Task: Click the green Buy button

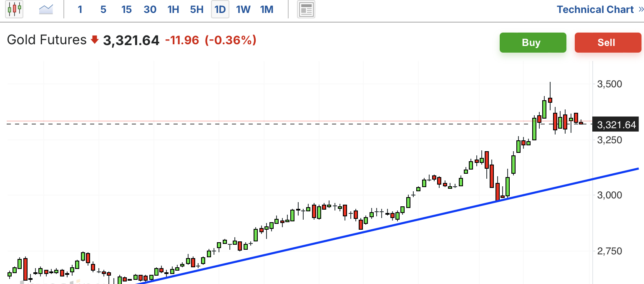Action: pos(533,43)
